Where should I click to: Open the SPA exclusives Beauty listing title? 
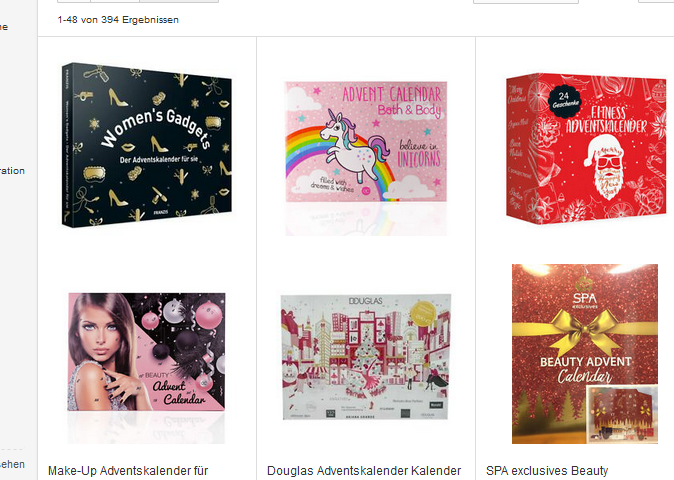[547, 471]
